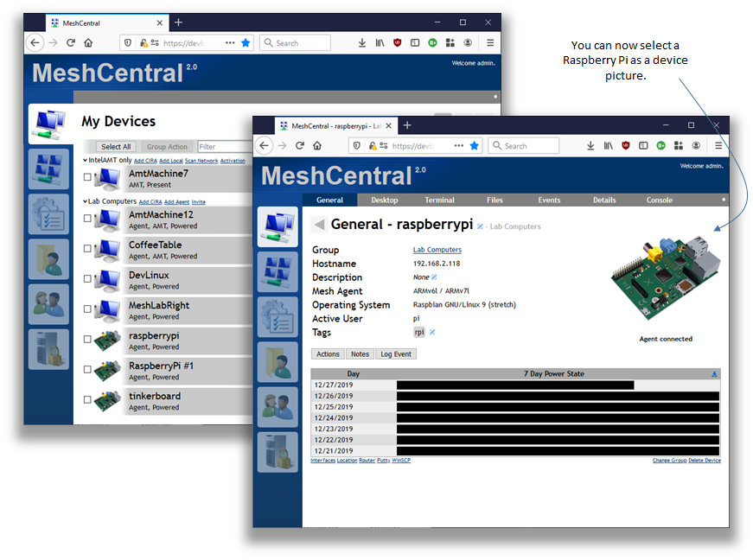Collapse the IntelAMT only group

tap(86, 161)
